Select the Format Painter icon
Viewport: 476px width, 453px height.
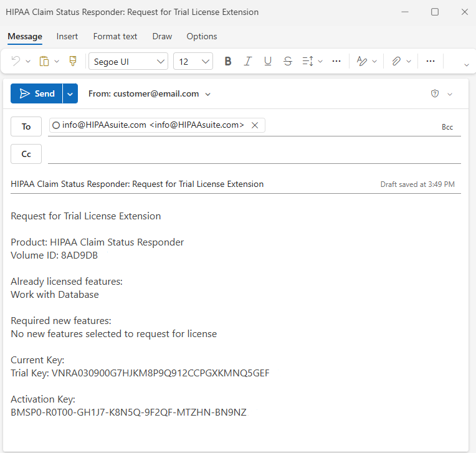pos(73,61)
